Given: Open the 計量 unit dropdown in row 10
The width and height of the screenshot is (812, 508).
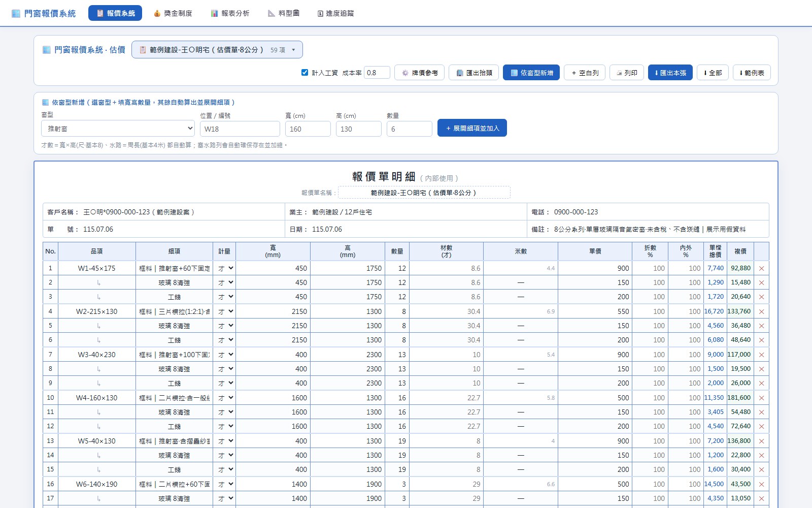Looking at the screenshot, I should tap(225, 398).
